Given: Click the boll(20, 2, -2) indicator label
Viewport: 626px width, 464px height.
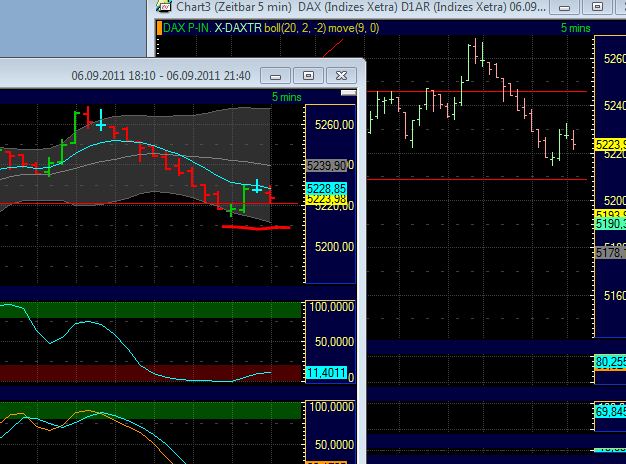Looking at the screenshot, I should 295,28.
